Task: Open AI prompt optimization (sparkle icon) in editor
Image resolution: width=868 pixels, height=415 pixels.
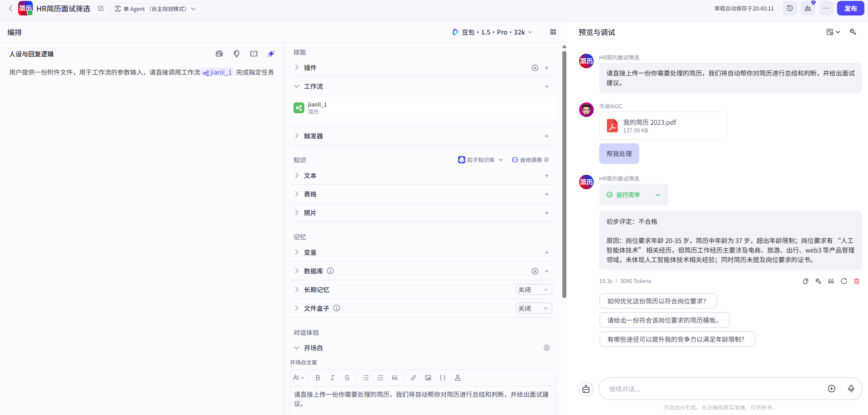Action: (271, 53)
